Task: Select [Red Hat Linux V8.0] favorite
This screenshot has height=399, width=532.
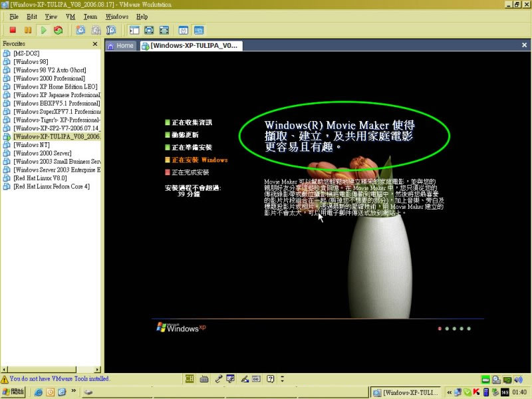Action: click(40, 178)
